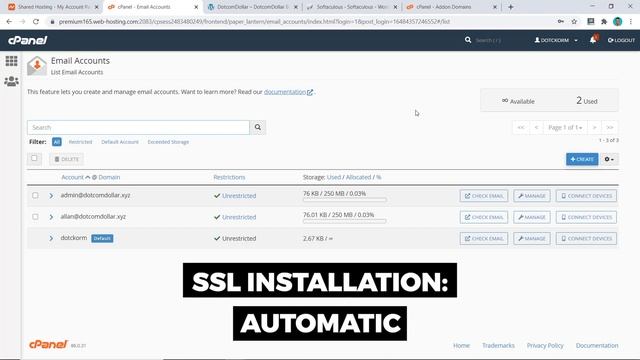
Task: Check email for admin@dotcomdollar.xyz
Action: pos(484,196)
